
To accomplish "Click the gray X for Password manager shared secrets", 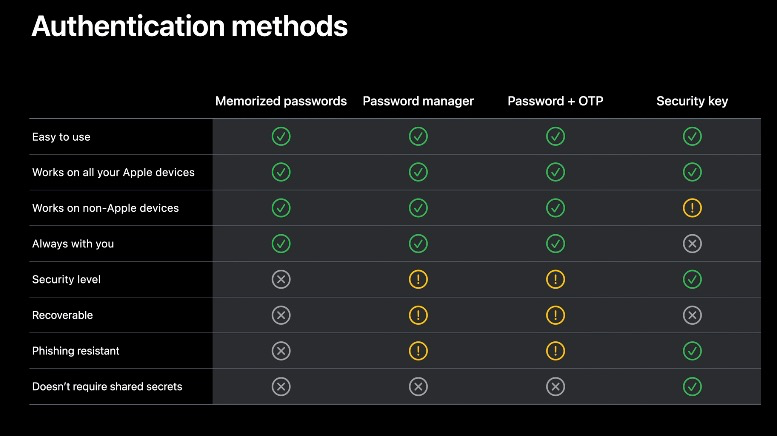I will (x=418, y=386).
